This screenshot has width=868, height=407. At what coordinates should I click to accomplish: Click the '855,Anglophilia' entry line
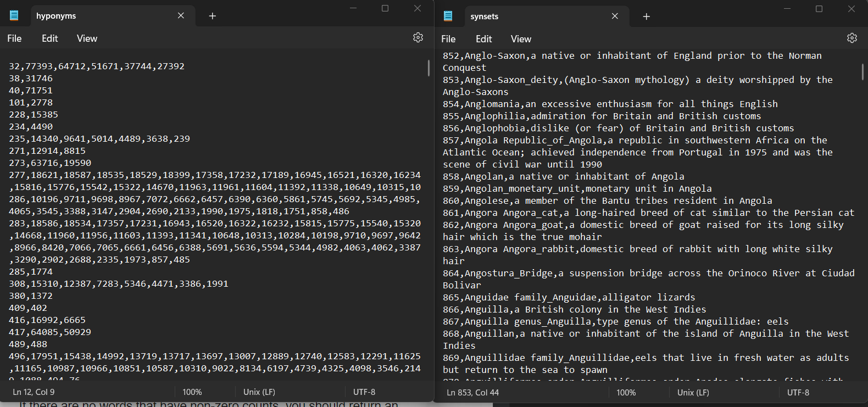[x=602, y=116]
